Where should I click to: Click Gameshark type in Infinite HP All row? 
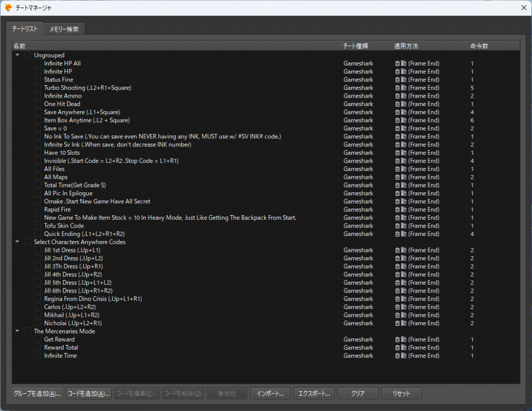point(358,63)
